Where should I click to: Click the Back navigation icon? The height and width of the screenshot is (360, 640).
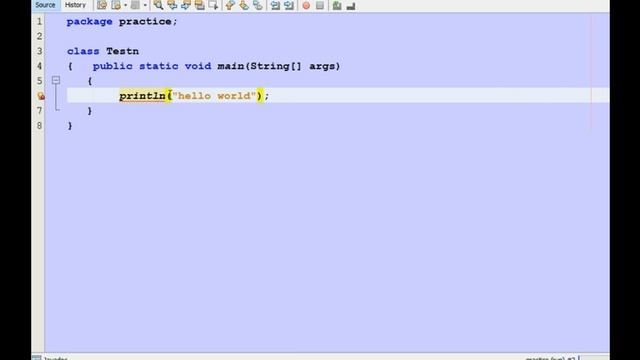coord(116,5)
